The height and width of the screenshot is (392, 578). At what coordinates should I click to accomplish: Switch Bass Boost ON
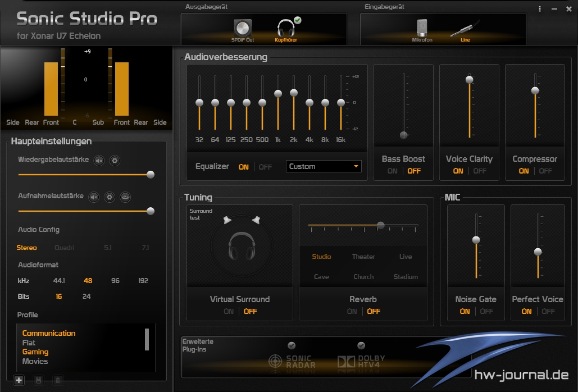[392, 171]
